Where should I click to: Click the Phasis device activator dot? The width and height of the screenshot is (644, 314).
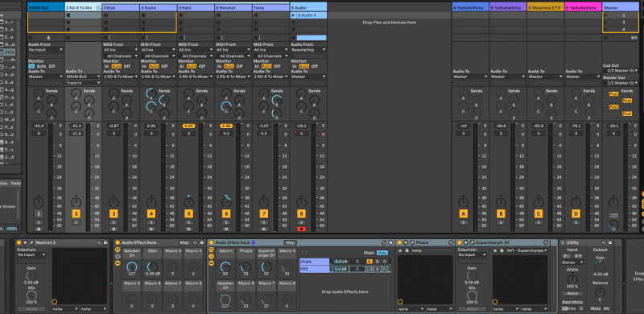coord(399,242)
